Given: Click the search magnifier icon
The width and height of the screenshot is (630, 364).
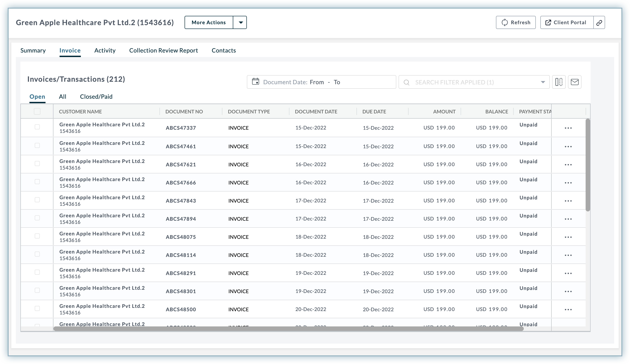Looking at the screenshot, I should (x=406, y=82).
